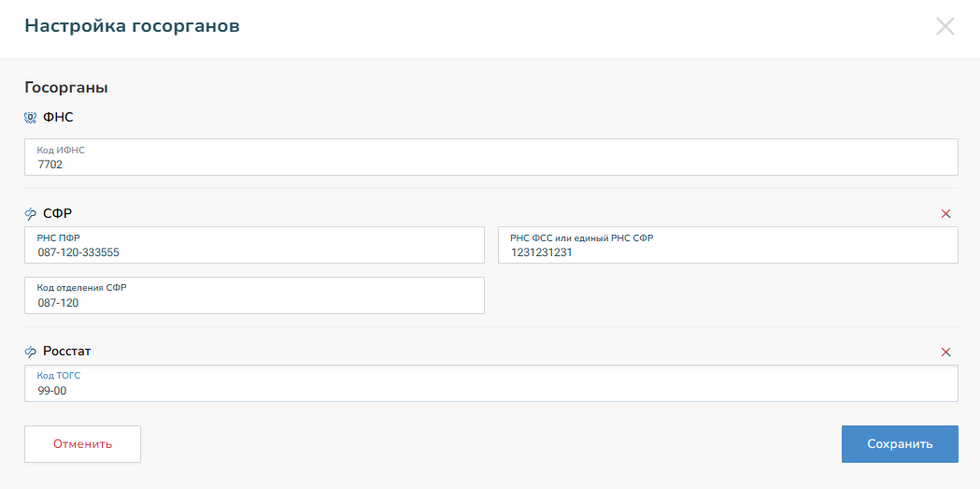
Task: Focus the Код ИФНС input field
Action: 491,157
